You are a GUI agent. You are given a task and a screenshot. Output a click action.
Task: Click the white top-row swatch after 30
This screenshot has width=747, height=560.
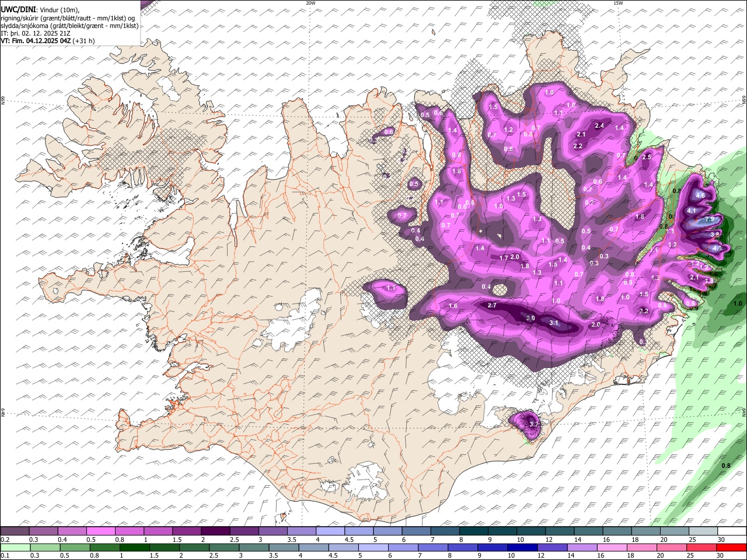[x=732, y=531]
